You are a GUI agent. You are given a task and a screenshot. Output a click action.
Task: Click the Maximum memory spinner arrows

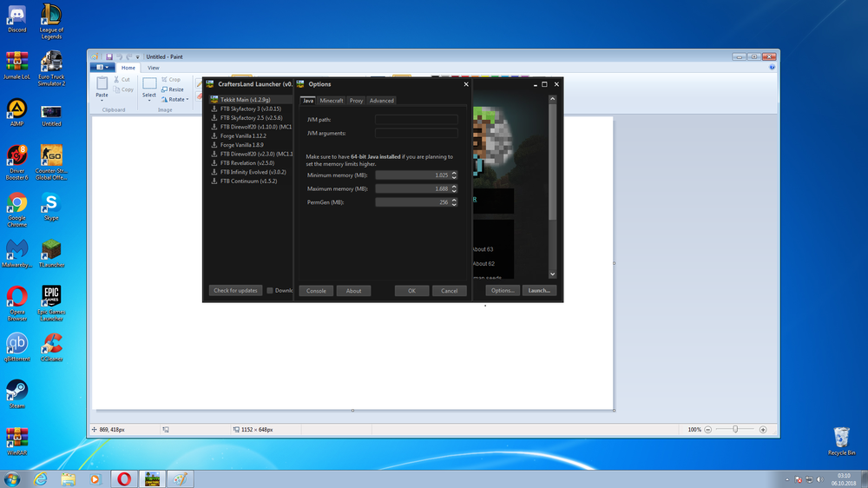tap(454, 188)
